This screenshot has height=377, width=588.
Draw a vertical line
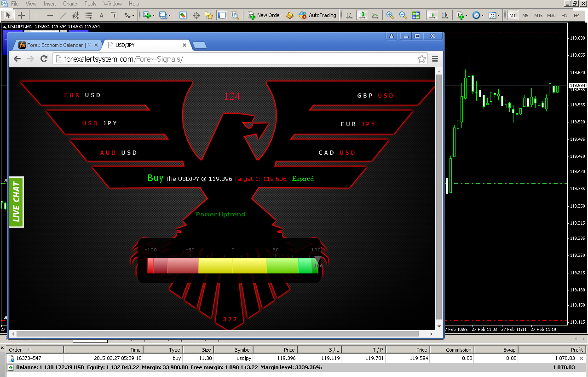click(37, 15)
